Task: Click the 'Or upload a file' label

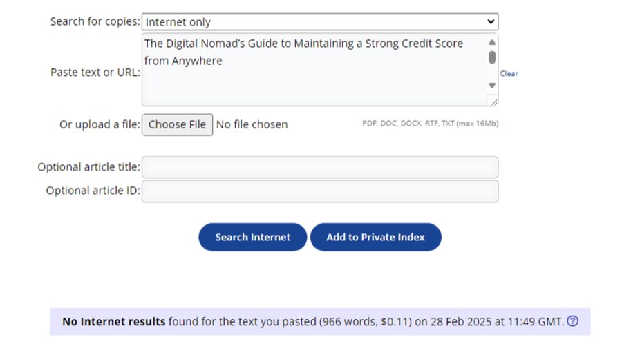Action: pyautogui.click(x=100, y=124)
